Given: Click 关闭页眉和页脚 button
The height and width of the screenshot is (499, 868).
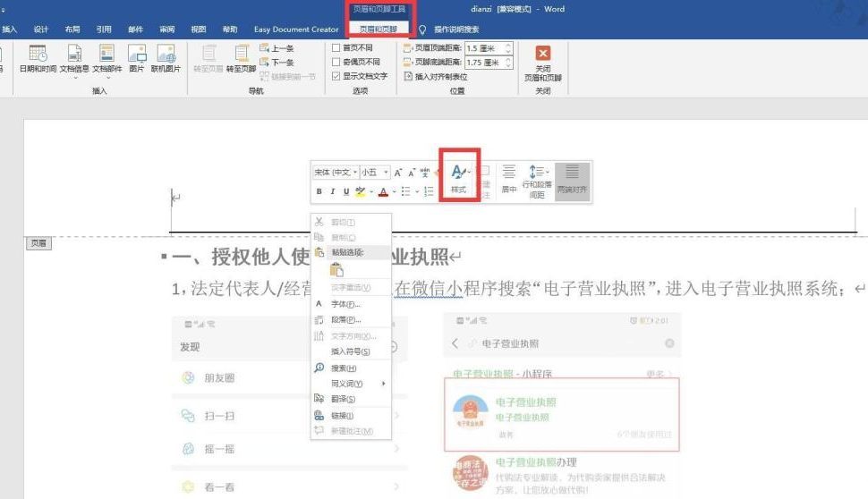Looking at the screenshot, I should tap(543, 63).
